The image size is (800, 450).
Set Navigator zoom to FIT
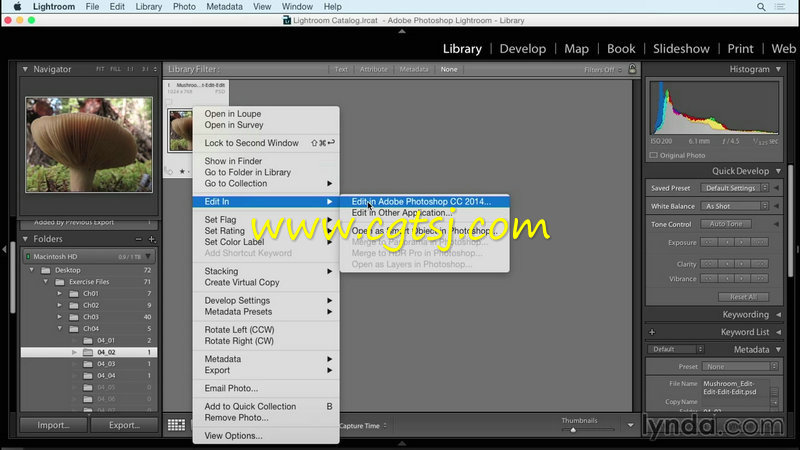coord(100,69)
